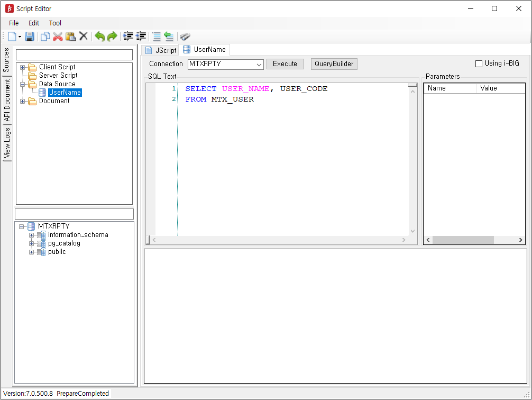The height and width of the screenshot is (400, 532).
Task: Open Find with the binoculars icon
Action: [x=185, y=37]
